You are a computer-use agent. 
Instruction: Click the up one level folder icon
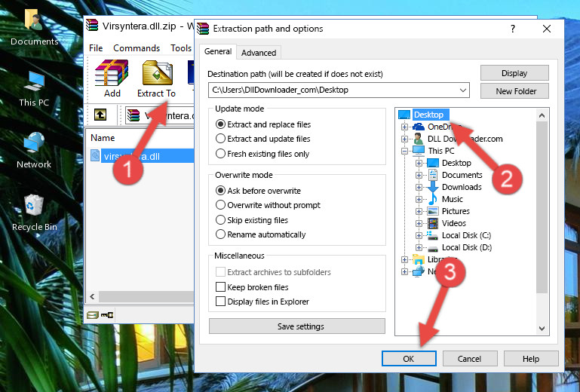point(100,115)
